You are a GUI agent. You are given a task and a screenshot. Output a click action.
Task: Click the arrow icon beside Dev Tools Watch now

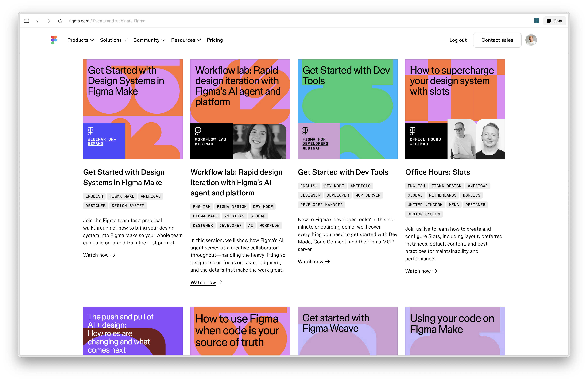click(328, 262)
